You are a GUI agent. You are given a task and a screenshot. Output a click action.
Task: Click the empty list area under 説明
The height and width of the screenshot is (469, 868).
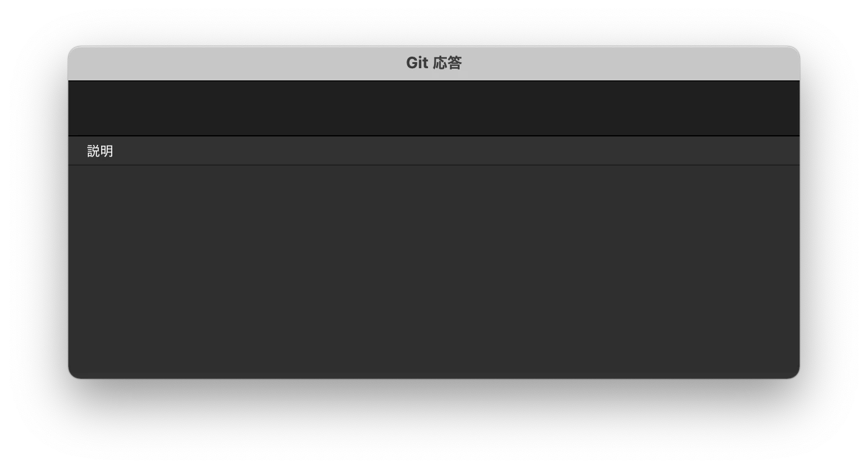[433, 272]
